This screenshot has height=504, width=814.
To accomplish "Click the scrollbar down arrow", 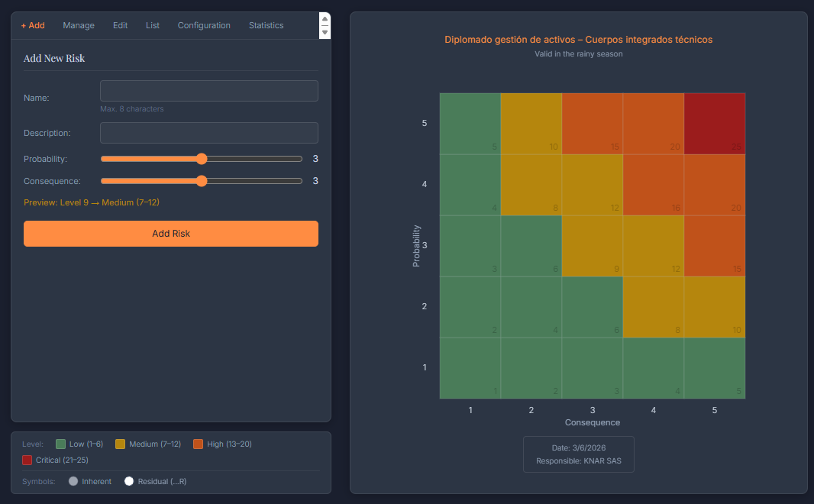I will (x=325, y=33).
